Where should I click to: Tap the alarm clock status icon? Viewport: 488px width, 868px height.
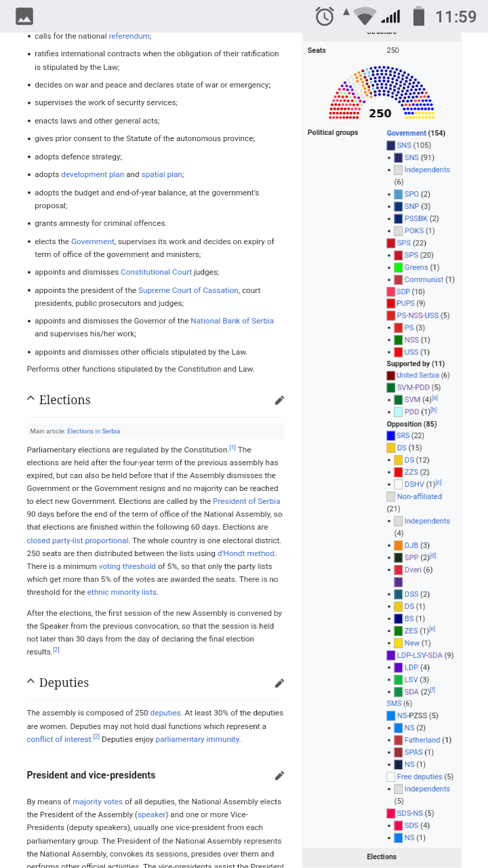tap(325, 16)
